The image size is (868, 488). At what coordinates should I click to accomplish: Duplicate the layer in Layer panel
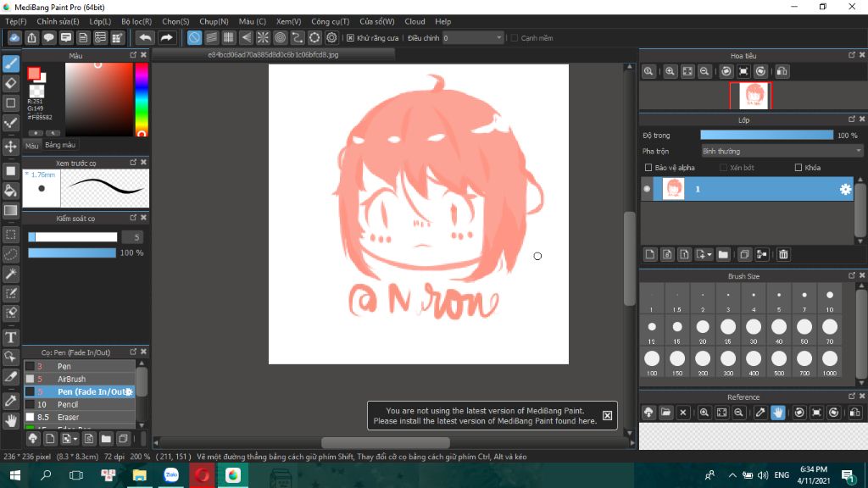pyautogui.click(x=744, y=254)
